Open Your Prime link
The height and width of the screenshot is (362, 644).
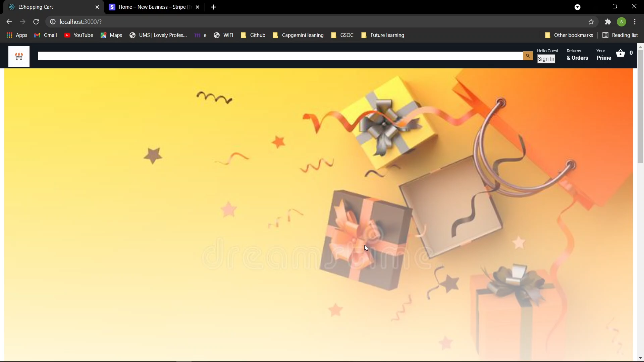point(603,55)
